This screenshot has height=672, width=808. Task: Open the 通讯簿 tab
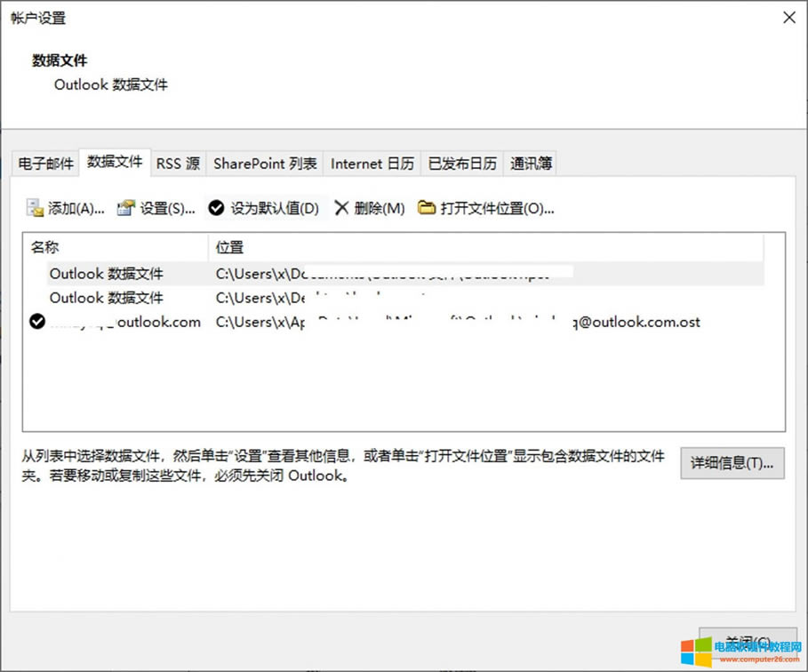click(x=531, y=164)
